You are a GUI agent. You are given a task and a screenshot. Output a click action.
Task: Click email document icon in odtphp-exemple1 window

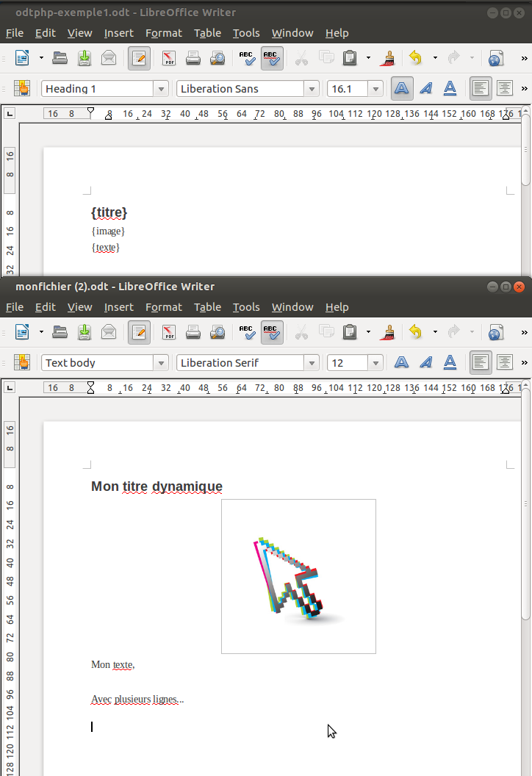click(x=109, y=58)
